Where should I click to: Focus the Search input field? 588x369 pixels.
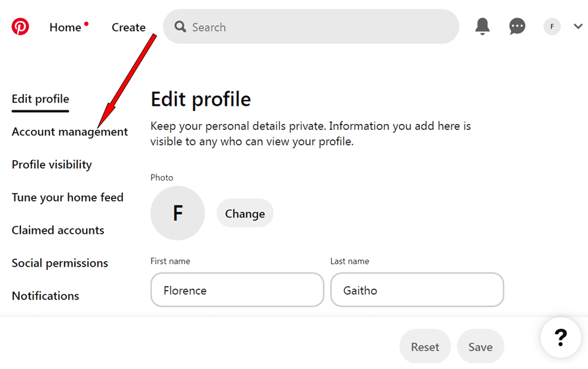(311, 27)
